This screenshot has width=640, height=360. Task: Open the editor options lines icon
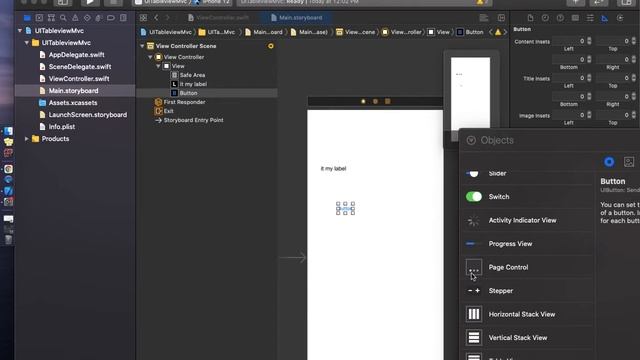(484, 18)
